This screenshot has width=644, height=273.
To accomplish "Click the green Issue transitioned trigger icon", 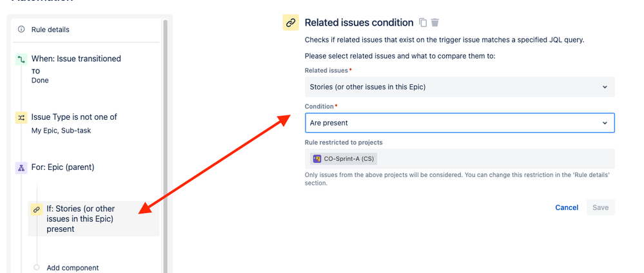I will tap(21, 59).
